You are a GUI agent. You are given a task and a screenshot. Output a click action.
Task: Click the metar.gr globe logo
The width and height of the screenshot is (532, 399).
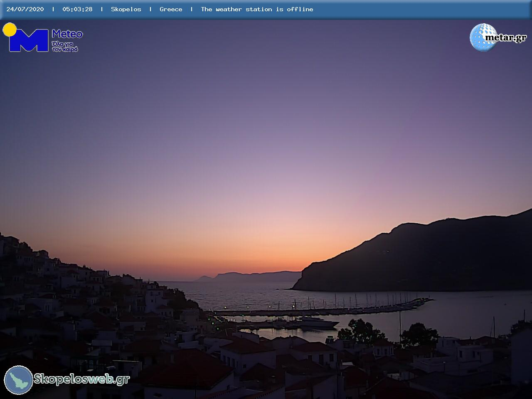tap(483, 37)
